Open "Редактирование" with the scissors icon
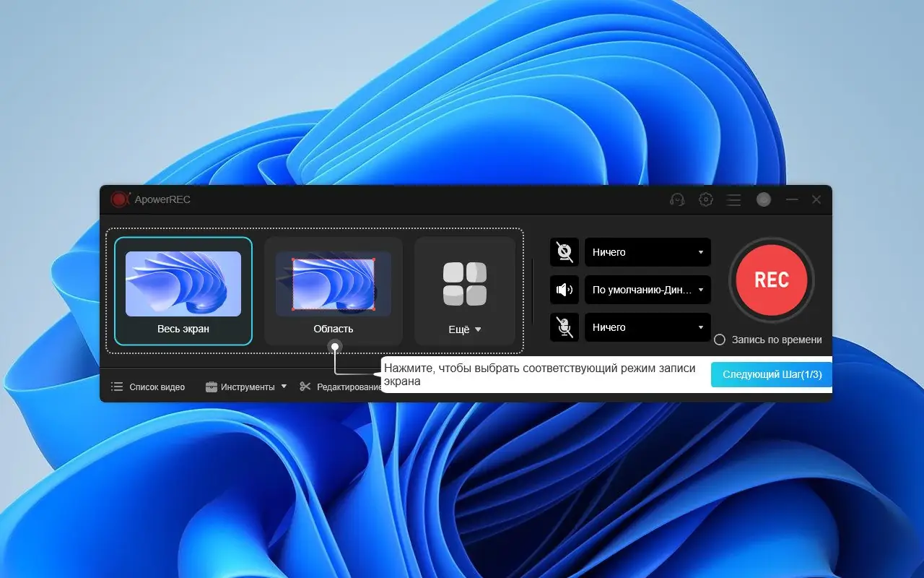The height and width of the screenshot is (578, 924). pos(340,387)
